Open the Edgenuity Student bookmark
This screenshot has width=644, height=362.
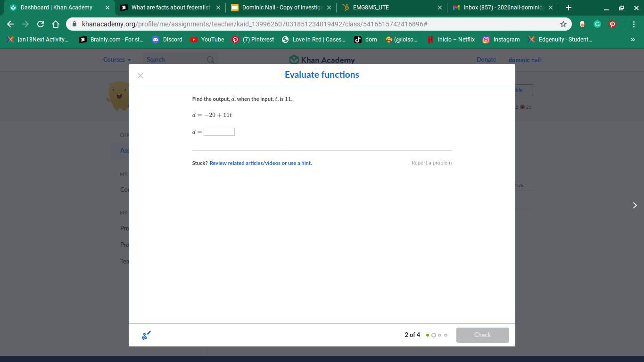560,40
